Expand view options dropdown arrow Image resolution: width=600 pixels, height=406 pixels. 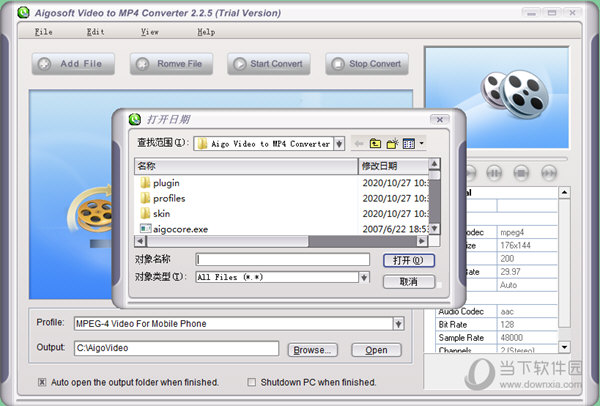421,143
